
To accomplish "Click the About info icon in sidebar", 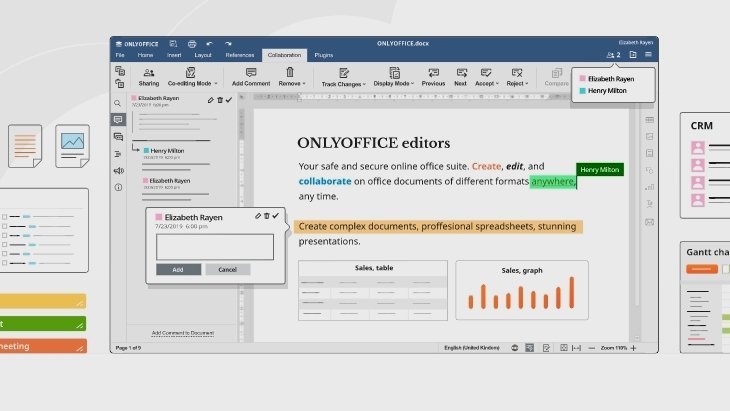I will [118, 188].
